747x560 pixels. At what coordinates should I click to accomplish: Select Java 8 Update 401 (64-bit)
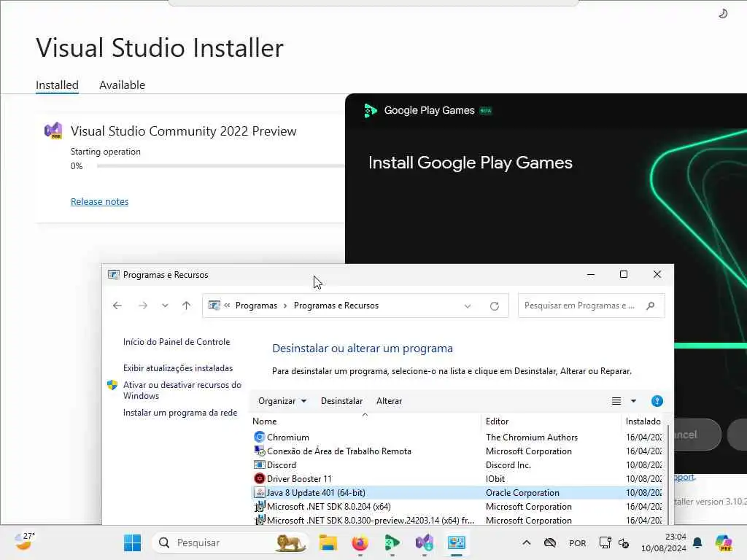[457, 492]
